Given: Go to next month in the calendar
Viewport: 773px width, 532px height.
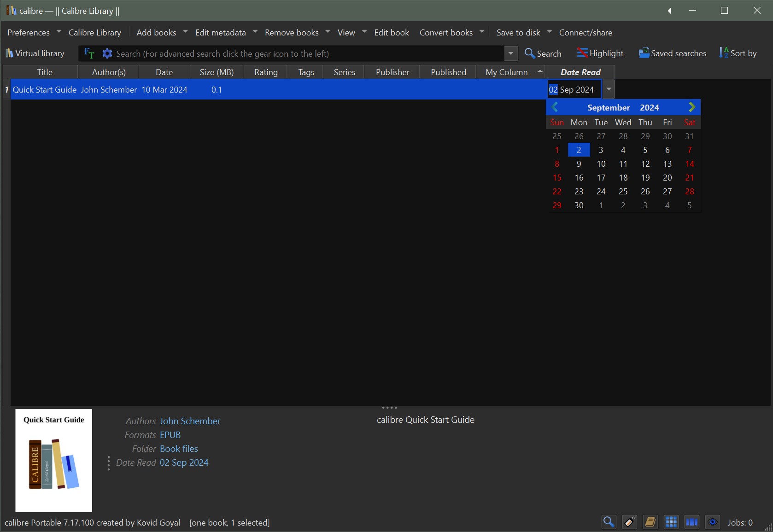Looking at the screenshot, I should click(691, 107).
